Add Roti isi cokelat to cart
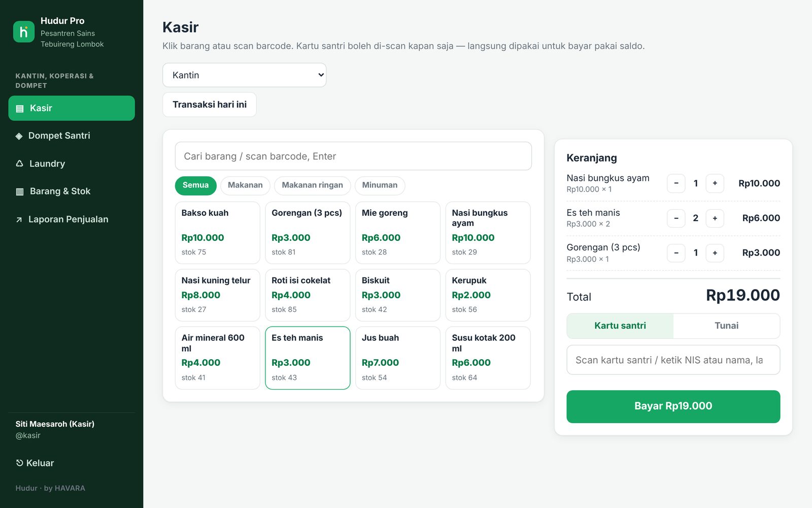 pyautogui.click(x=308, y=295)
